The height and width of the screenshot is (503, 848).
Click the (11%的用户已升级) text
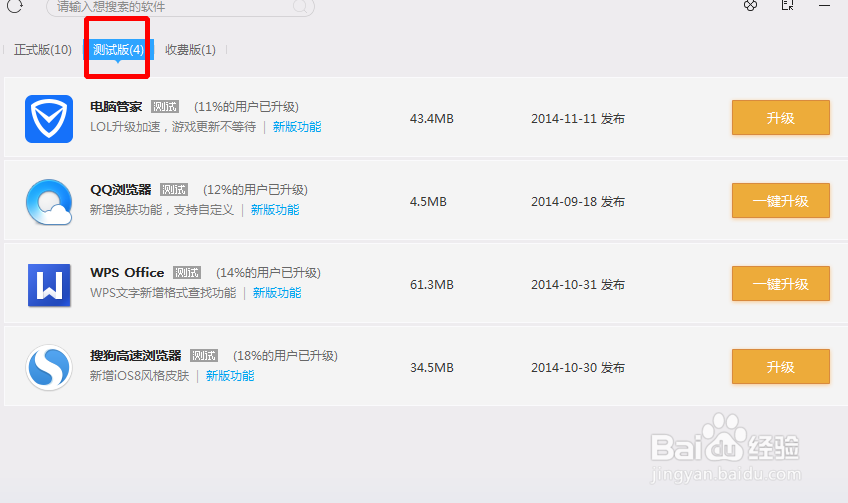(247, 107)
